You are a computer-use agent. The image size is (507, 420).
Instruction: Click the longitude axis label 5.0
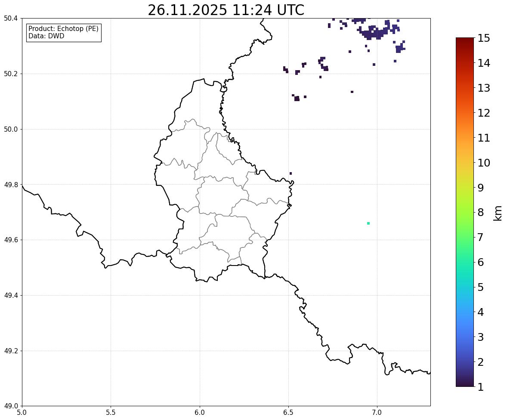(22, 413)
